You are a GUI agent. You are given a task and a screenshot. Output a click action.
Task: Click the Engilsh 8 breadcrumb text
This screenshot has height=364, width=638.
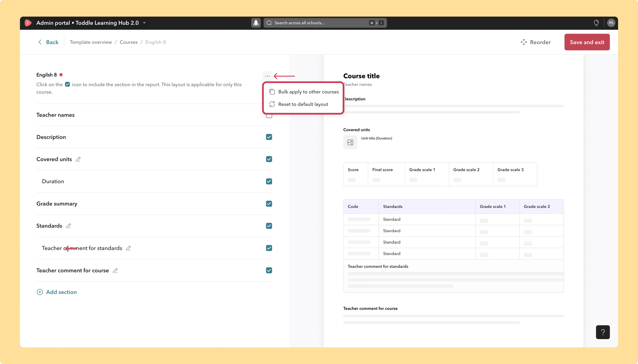click(156, 42)
